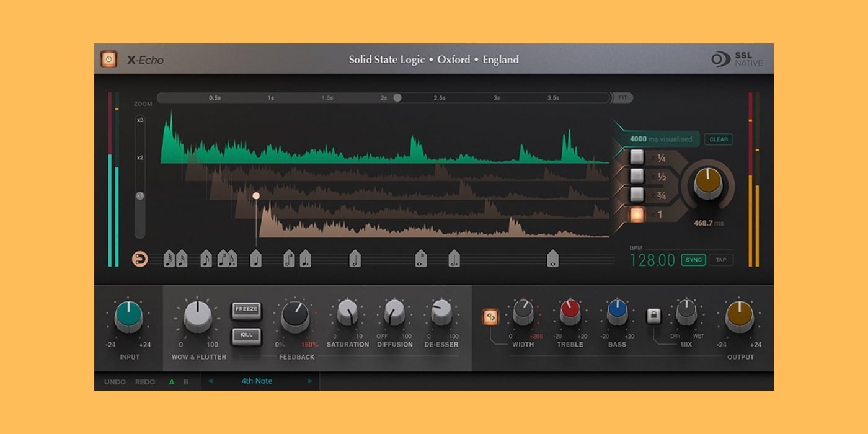Select the 8th note delay marker
This screenshot has width=868, height=434.
[x=206, y=259]
